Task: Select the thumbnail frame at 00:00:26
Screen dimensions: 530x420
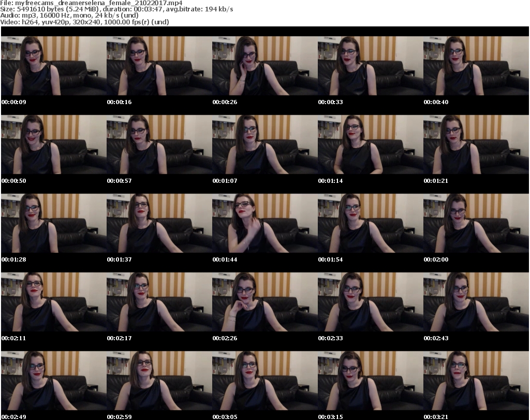Action: tap(264, 66)
